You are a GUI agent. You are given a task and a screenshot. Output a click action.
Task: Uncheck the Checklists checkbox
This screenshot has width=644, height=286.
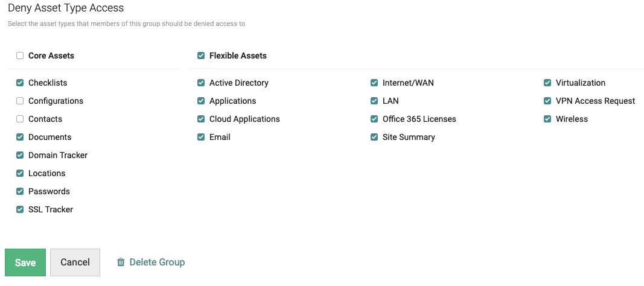[x=20, y=83]
